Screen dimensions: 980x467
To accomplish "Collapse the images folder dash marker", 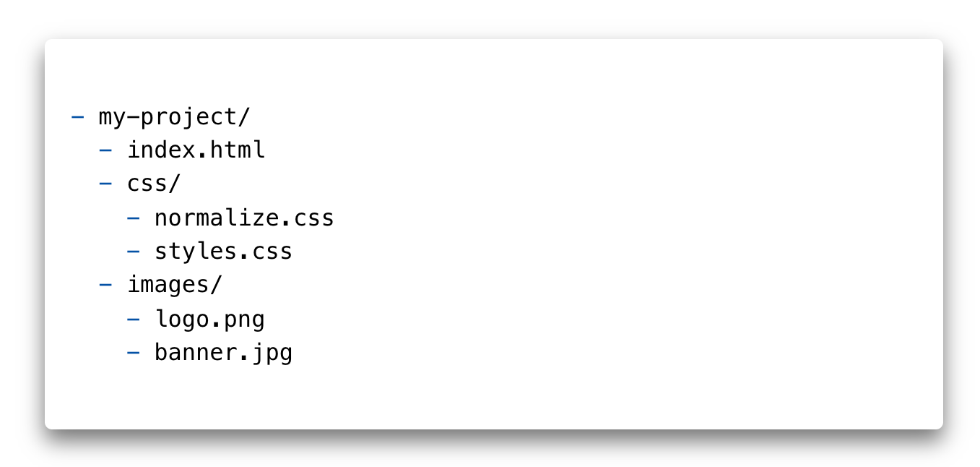I will 106,285.
